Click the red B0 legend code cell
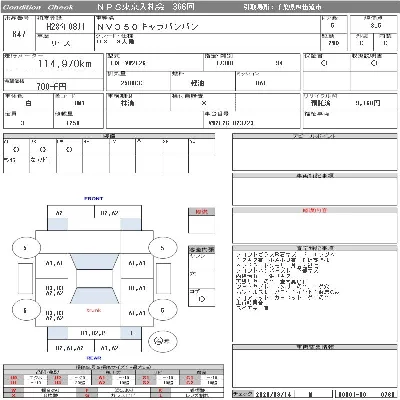The width and height of the screenshot is (400, 400). pyautogui.click(x=13, y=378)
